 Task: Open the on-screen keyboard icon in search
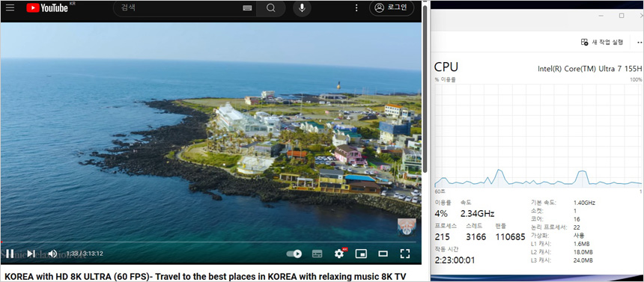(x=247, y=7)
